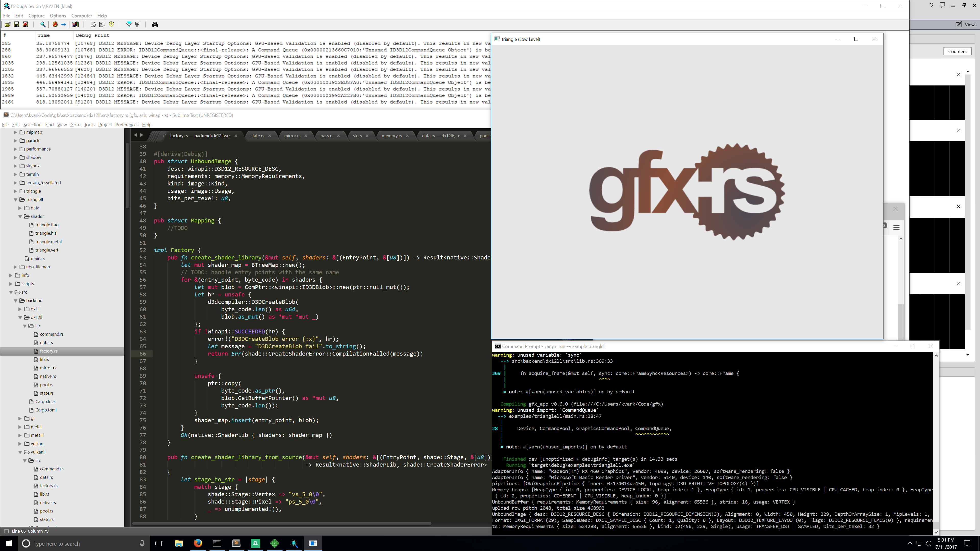
Task: Click the Open log file icon in DebugView
Action: click(7, 24)
